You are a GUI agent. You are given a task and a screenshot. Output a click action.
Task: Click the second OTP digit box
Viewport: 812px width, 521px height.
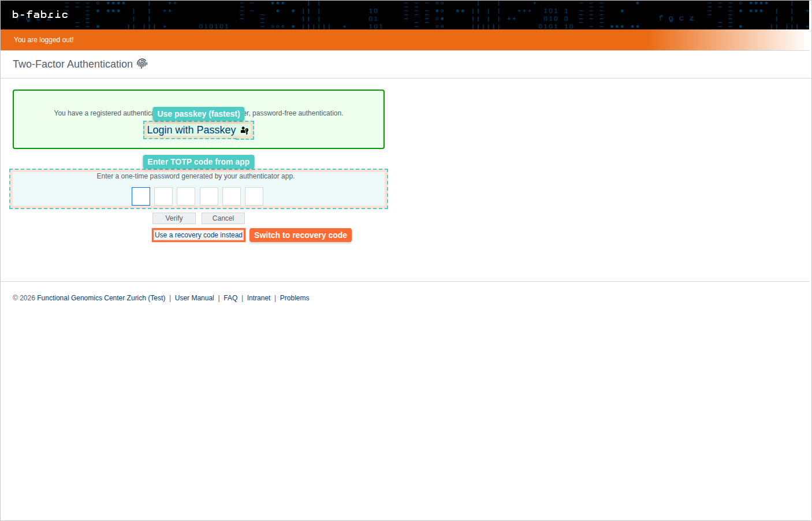coord(163,196)
